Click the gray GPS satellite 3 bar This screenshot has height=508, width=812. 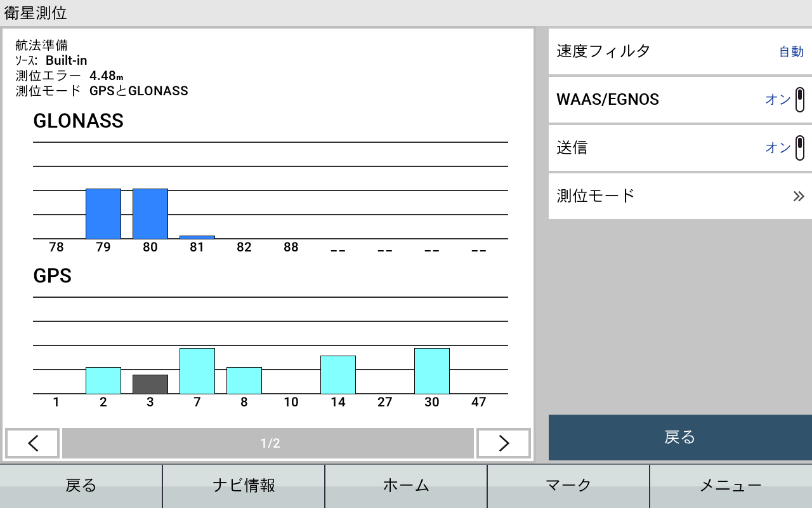[x=150, y=384]
